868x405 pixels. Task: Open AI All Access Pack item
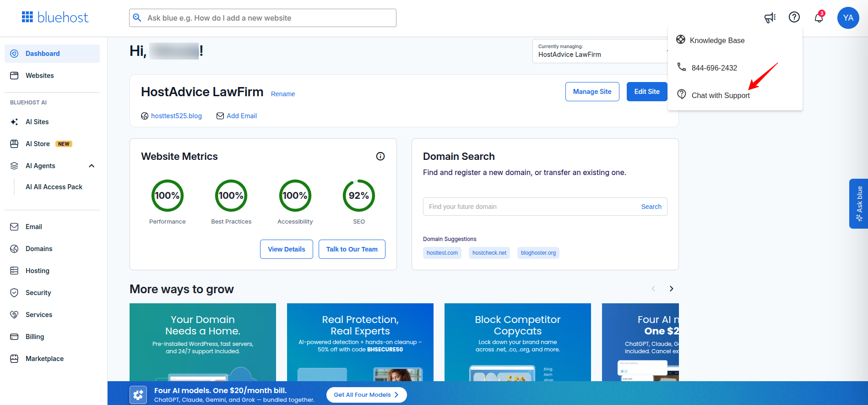pyautogui.click(x=54, y=187)
